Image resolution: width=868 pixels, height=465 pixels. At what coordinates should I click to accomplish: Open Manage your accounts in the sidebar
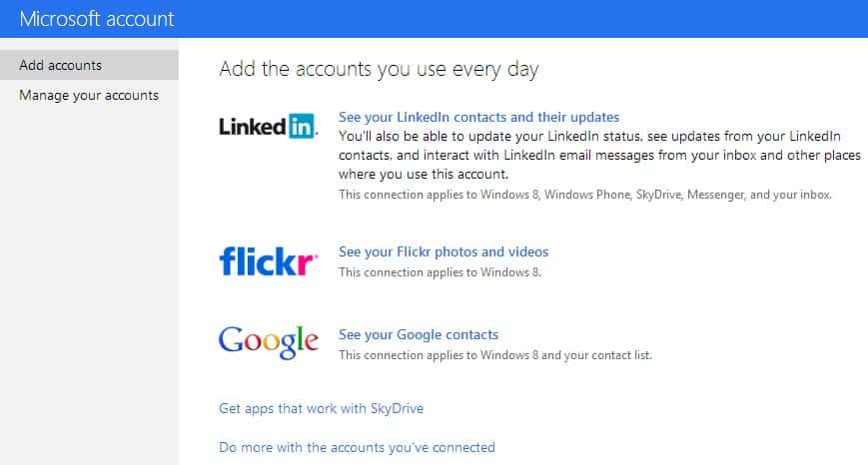click(x=89, y=96)
